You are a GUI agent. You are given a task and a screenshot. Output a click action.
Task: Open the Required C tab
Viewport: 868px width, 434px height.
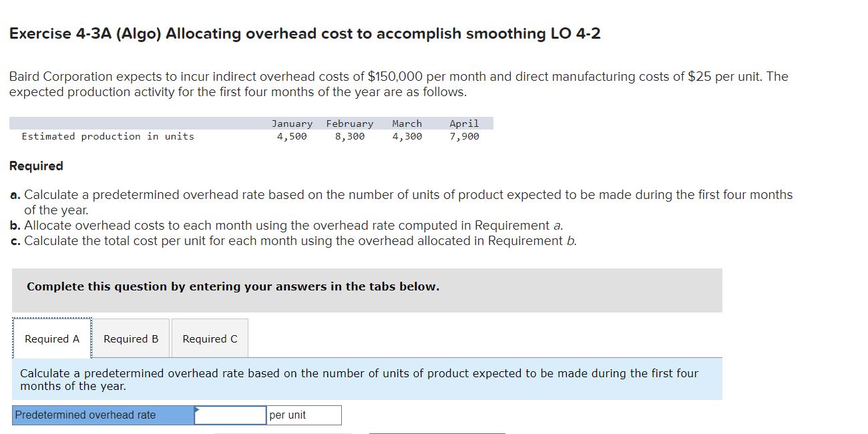[x=209, y=339]
